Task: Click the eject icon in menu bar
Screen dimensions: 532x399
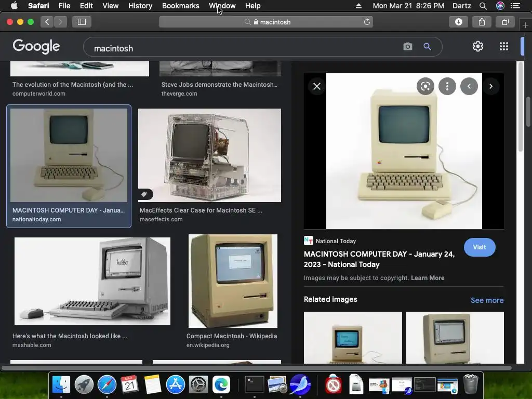Action: click(358, 6)
